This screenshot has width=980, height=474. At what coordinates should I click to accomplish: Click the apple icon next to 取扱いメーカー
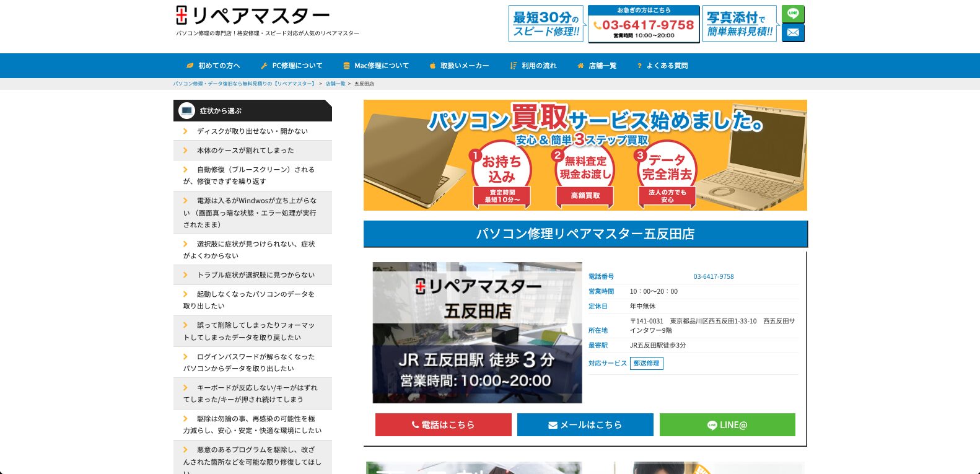pos(432,66)
